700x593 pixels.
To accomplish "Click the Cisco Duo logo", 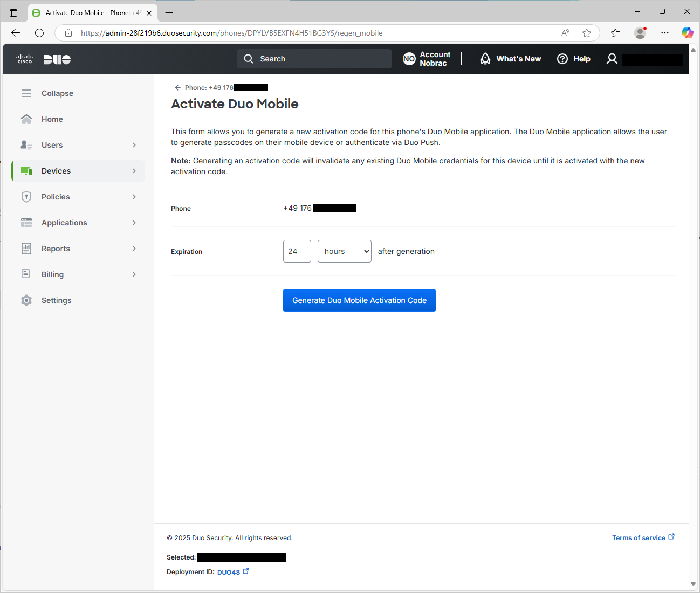I will pyautogui.click(x=44, y=59).
